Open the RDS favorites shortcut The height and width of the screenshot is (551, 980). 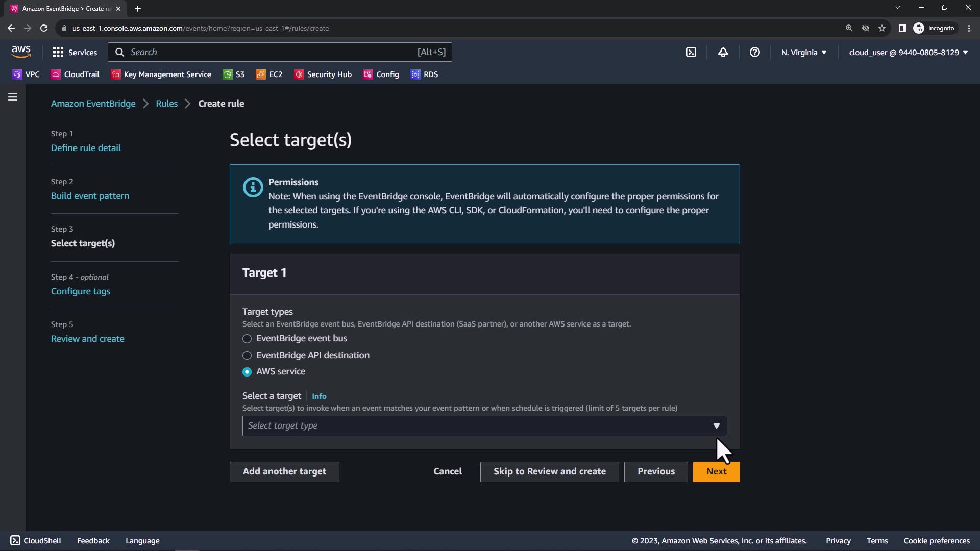pyautogui.click(x=424, y=74)
